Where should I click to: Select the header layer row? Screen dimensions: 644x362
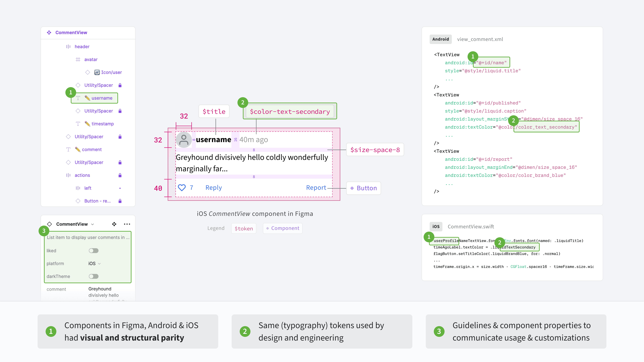tap(88, 46)
